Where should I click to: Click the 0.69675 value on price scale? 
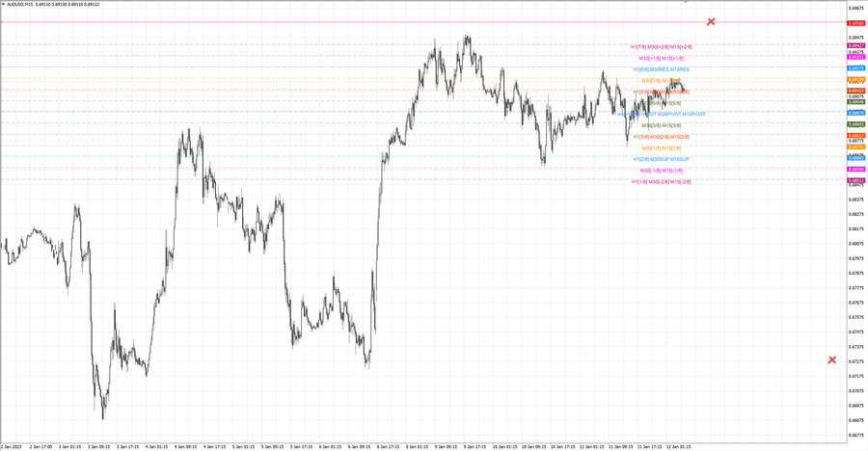(856, 9)
